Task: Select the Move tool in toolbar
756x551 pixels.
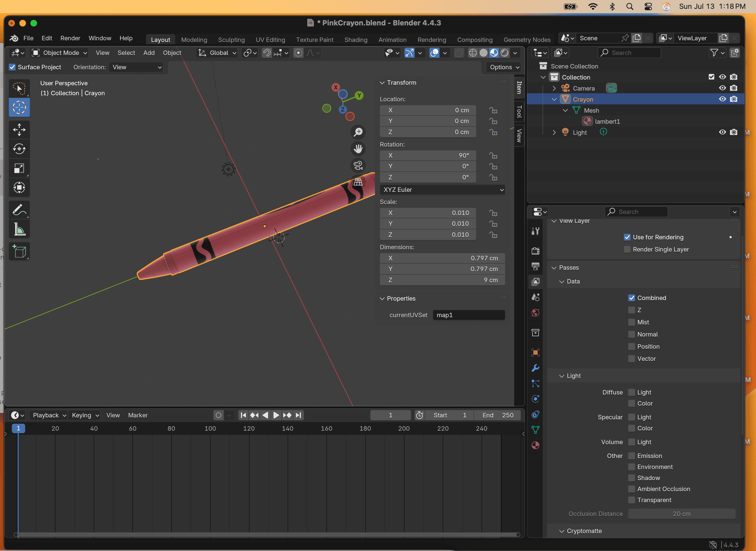Action: coord(19,129)
